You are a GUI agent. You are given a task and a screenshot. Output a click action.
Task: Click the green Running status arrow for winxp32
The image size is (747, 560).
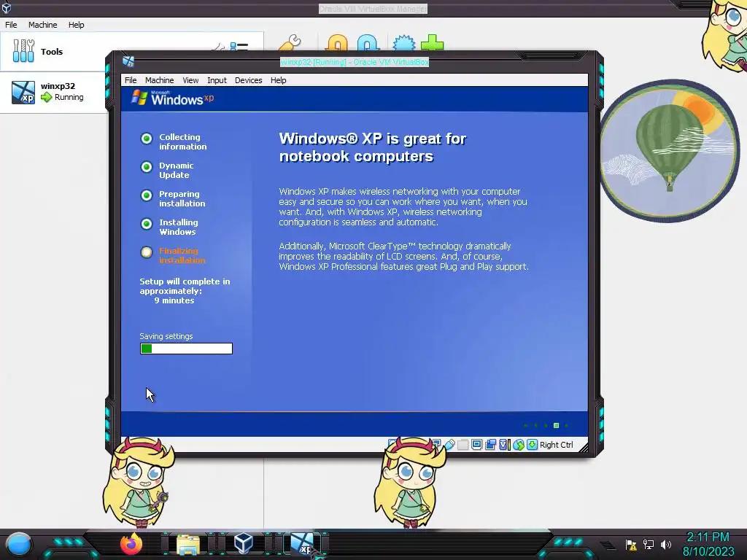click(46, 97)
